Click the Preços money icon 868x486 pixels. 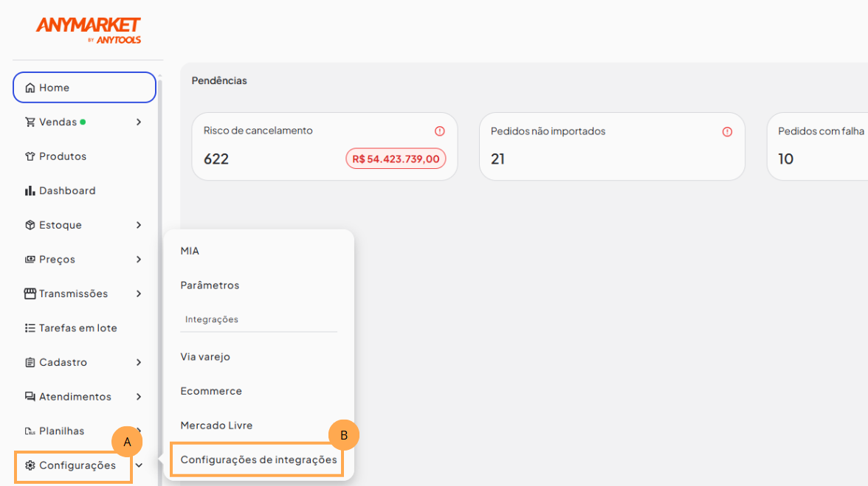pos(30,260)
